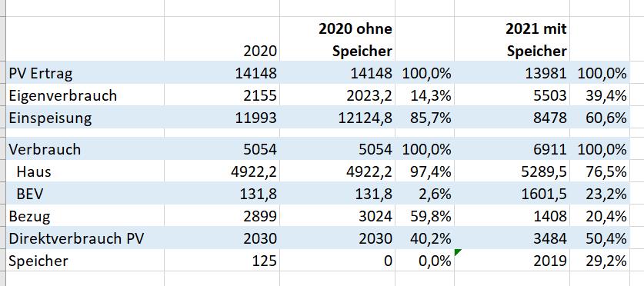
Task: Select the BEV row label cell
Action: [85, 193]
